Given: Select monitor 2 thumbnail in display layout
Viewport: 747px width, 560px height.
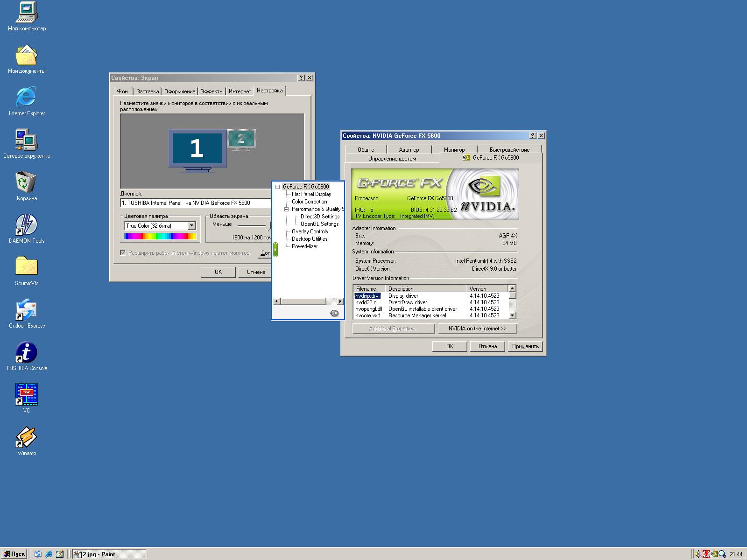Looking at the screenshot, I should click(241, 139).
